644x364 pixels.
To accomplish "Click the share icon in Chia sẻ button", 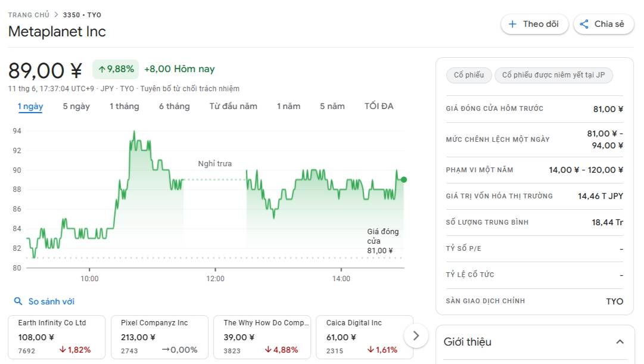I will point(584,24).
